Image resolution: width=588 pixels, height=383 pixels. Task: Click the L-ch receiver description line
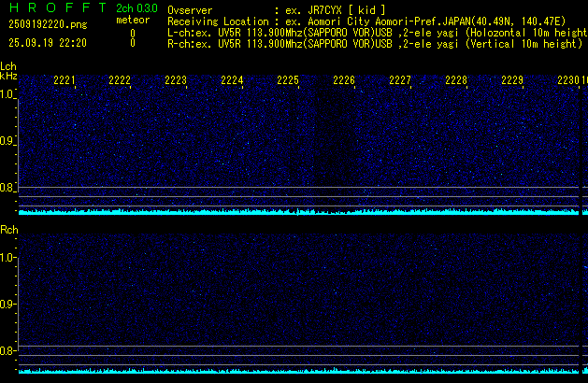[374, 32]
